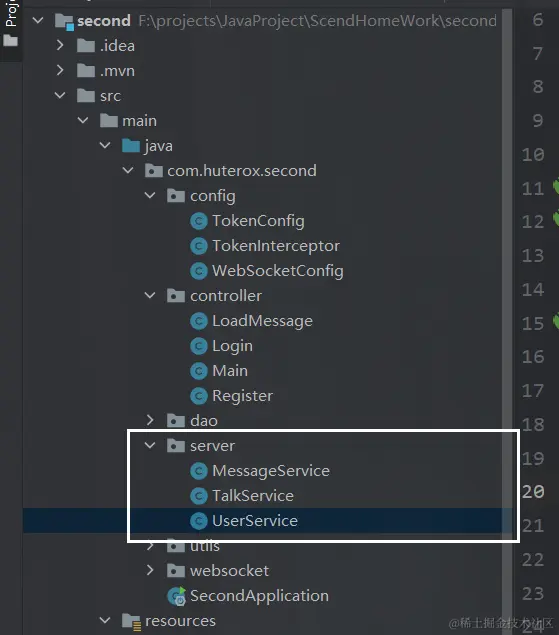Collapse the java folder chevron
The width and height of the screenshot is (559, 635).
105,145
